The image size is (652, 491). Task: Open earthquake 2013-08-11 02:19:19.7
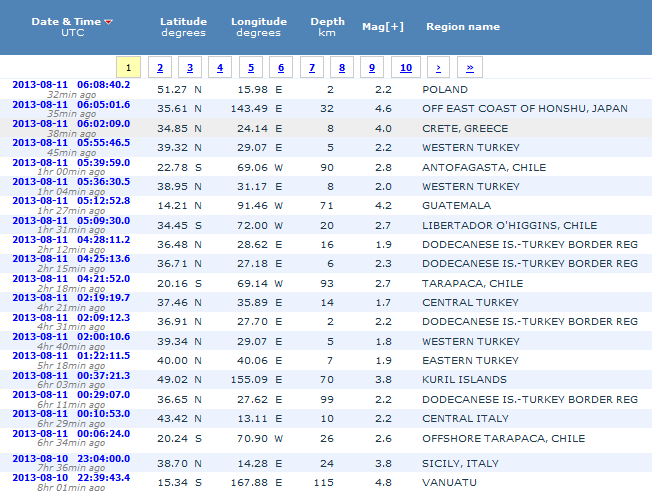click(71, 298)
